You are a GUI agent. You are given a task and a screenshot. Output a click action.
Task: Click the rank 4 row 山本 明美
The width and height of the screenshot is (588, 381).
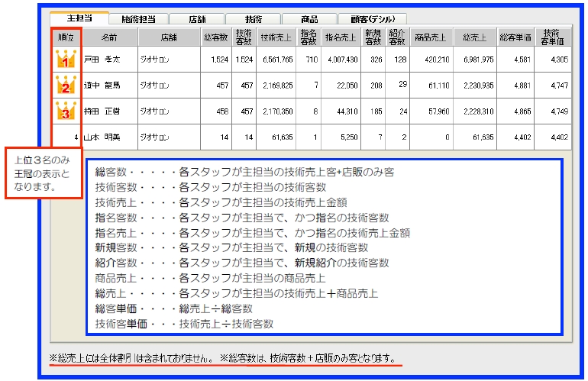coord(102,137)
